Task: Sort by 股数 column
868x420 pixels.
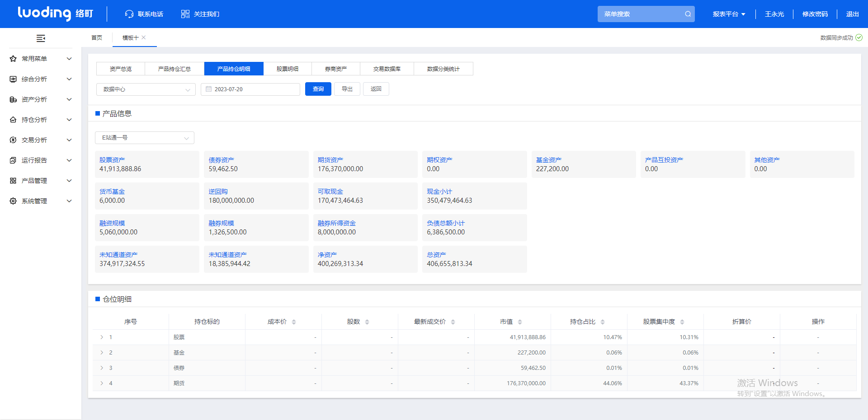Action: point(367,322)
